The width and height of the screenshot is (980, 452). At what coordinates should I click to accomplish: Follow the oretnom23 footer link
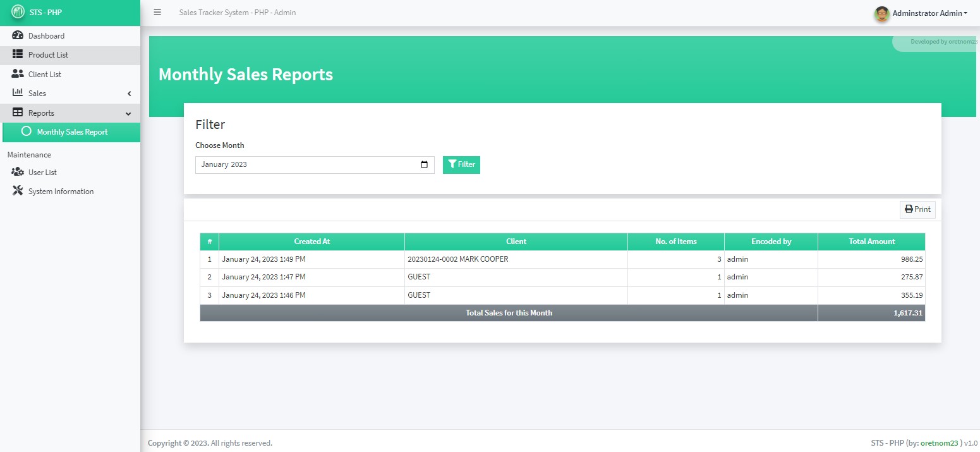[940, 443]
